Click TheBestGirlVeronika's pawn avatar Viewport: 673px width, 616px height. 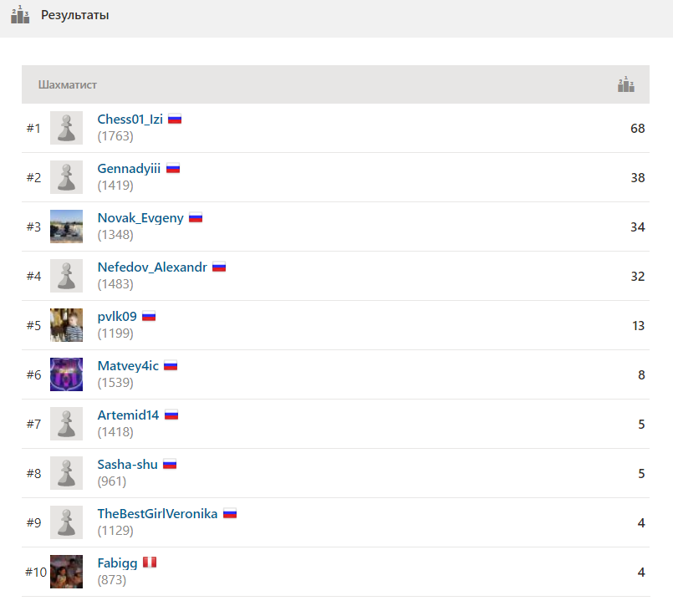[66, 522]
